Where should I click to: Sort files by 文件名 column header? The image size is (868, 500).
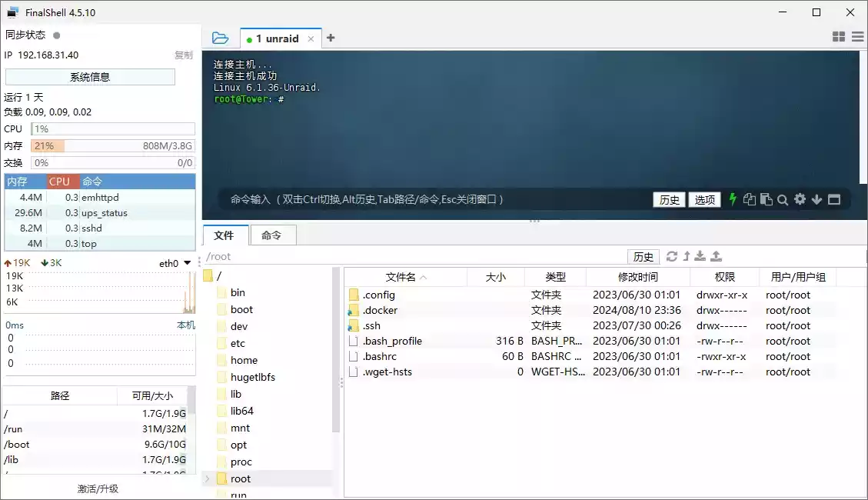pos(406,277)
